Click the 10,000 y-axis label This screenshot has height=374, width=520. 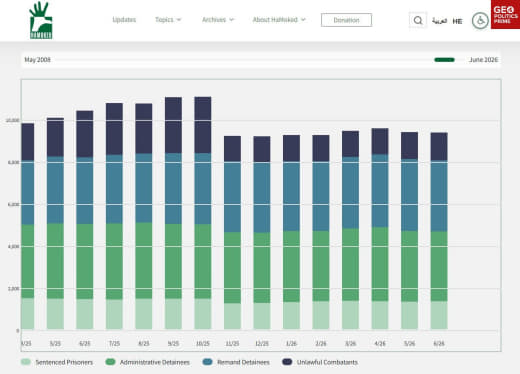click(13, 120)
